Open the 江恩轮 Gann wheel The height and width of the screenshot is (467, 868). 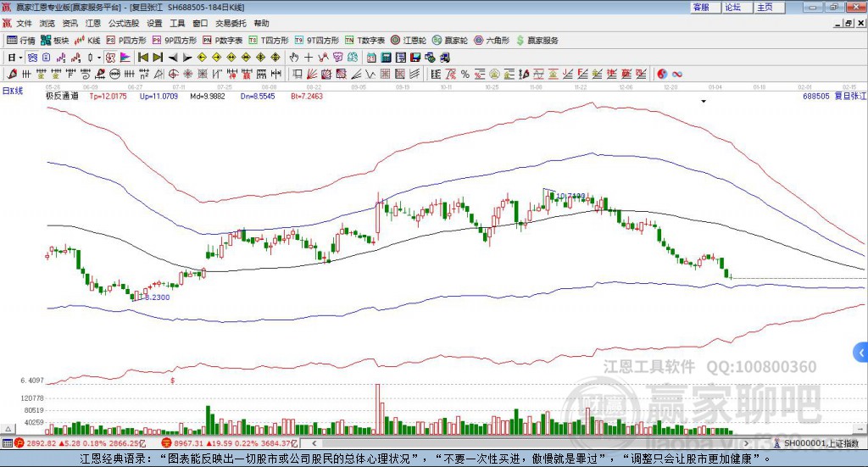point(409,41)
